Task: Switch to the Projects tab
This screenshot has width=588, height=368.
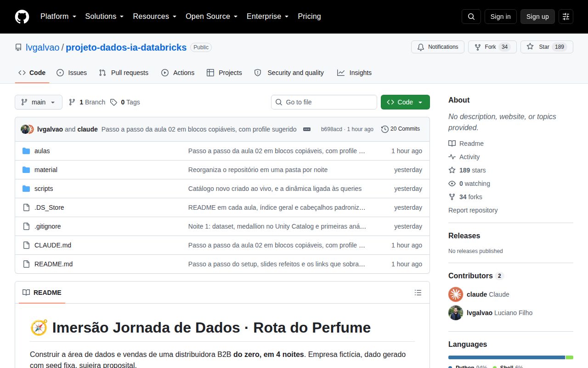Action: (224, 73)
